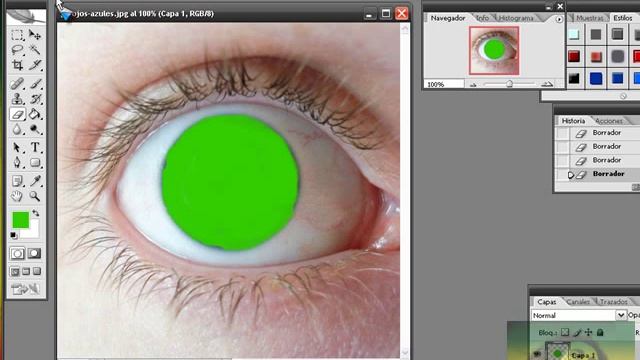Click zoom in button in Navigator
640x360 pixels.
pyautogui.click(x=547, y=84)
